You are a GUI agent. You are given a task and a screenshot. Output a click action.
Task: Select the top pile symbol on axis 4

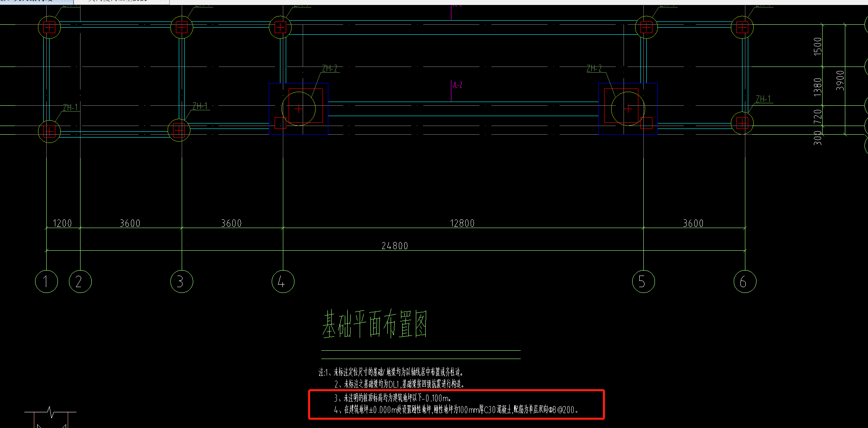coord(280,27)
